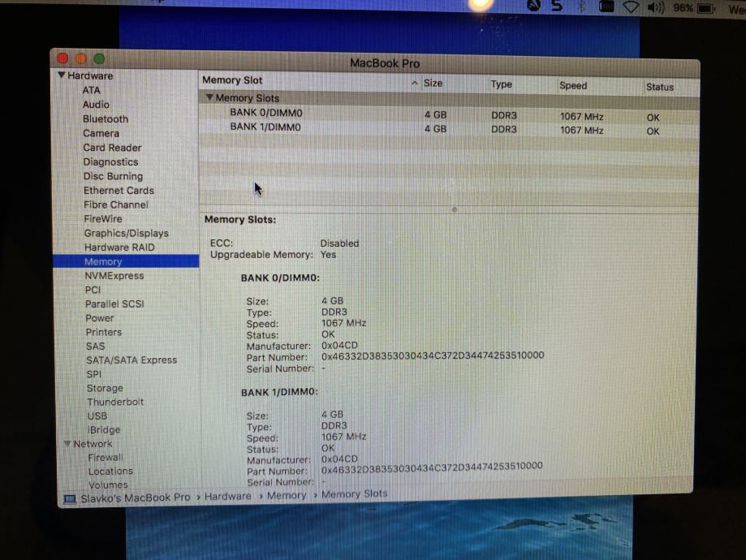Click the Memory Slot column header
Screen dimensions: 746x560
pos(232,80)
